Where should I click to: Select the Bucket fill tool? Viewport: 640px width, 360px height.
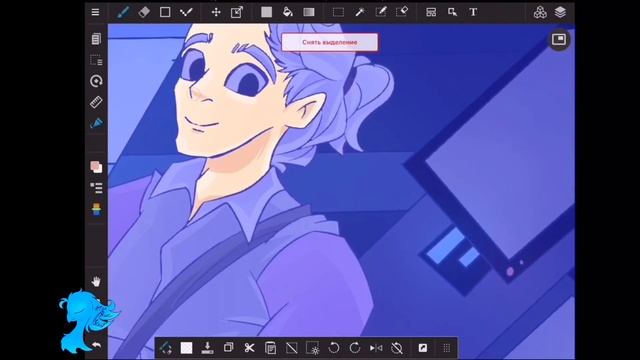288,12
